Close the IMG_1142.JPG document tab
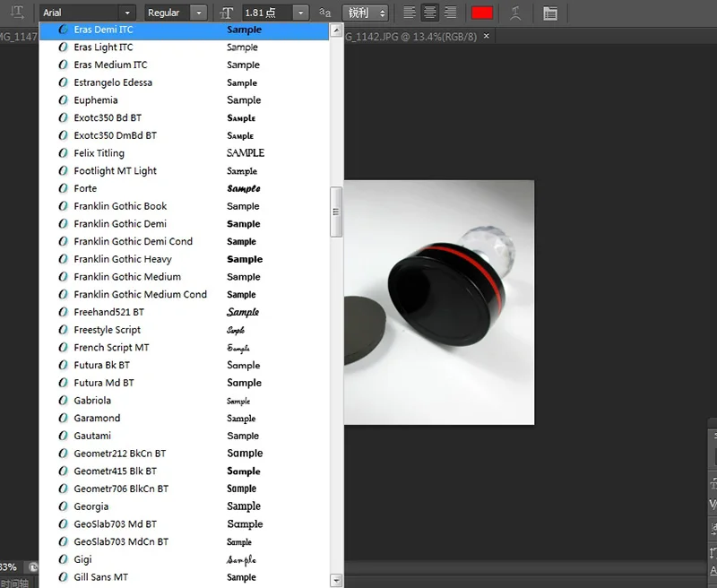The image size is (717, 588). pos(487,36)
